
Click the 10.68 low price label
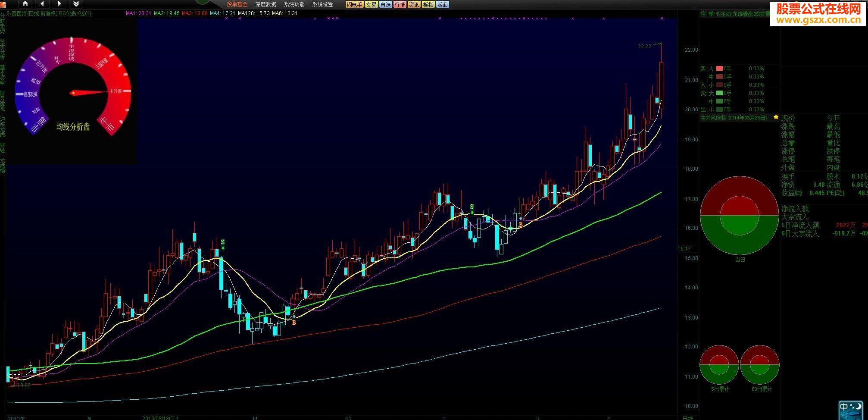(x=23, y=385)
